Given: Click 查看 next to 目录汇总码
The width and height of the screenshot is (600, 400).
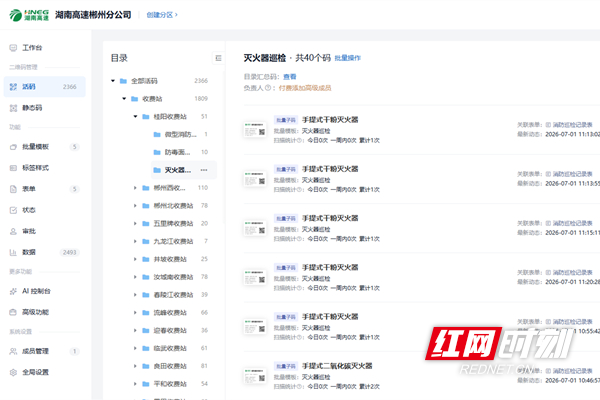Looking at the screenshot, I should pos(290,77).
